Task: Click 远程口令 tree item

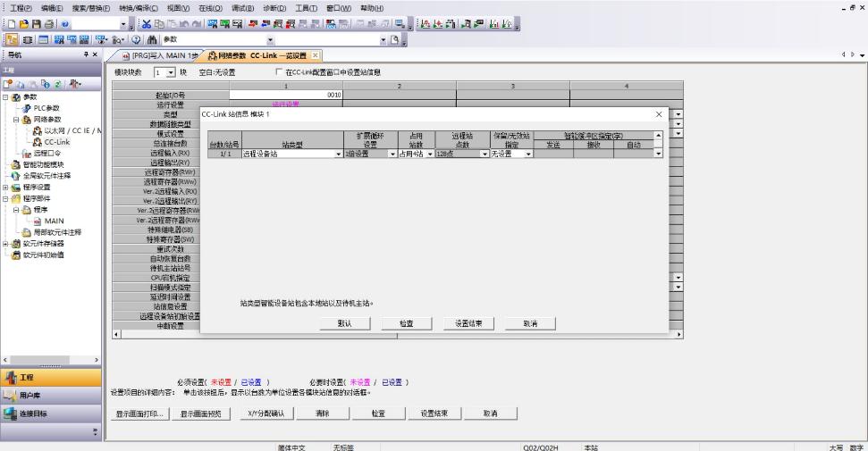Action: point(47,154)
